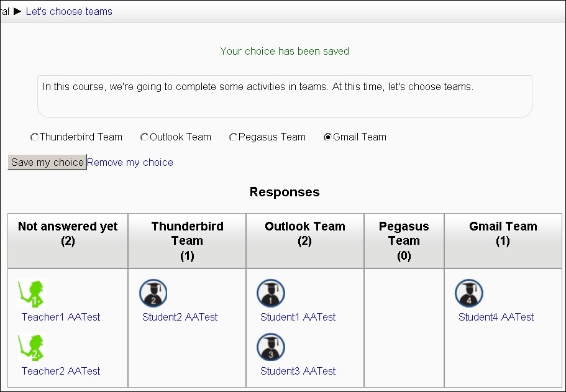Choose the Pegasus Team radio option
This screenshot has width=566, height=392.
233,137
